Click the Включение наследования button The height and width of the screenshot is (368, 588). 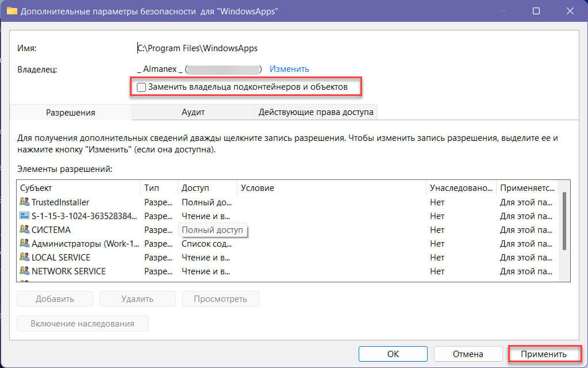(x=83, y=323)
